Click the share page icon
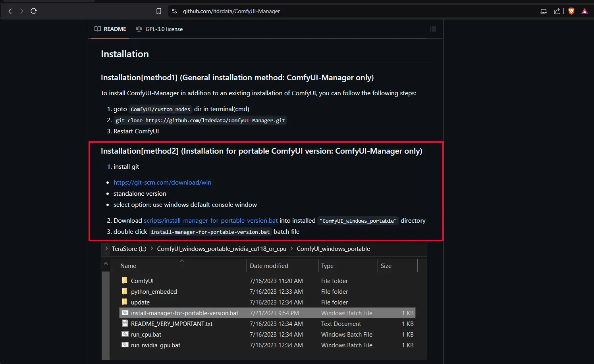 pyautogui.click(x=557, y=11)
